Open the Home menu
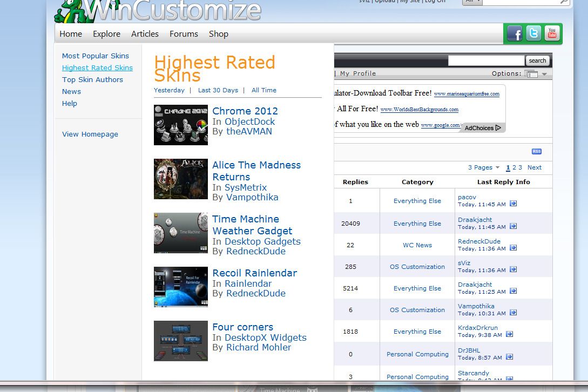 71,34
